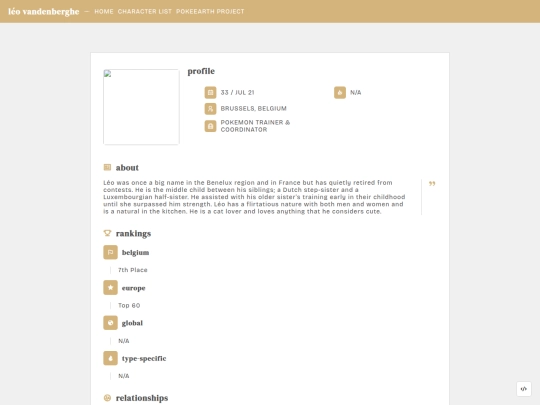Click the star icon beside europe
Screen dimensions: 540x405
[110, 288]
